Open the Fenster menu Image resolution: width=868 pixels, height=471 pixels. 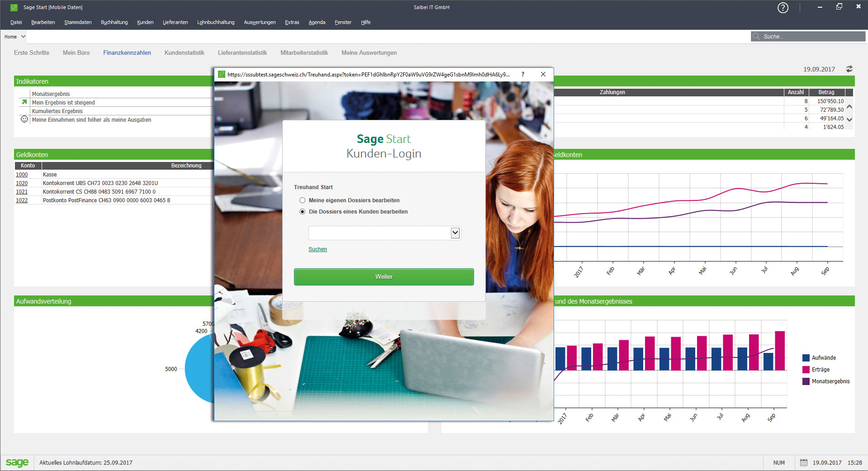[343, 22]
